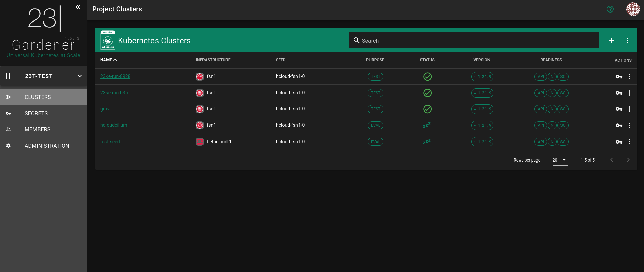
Task: Click hibernated zzz status of hcloudcilium
Action: (427, 125)
